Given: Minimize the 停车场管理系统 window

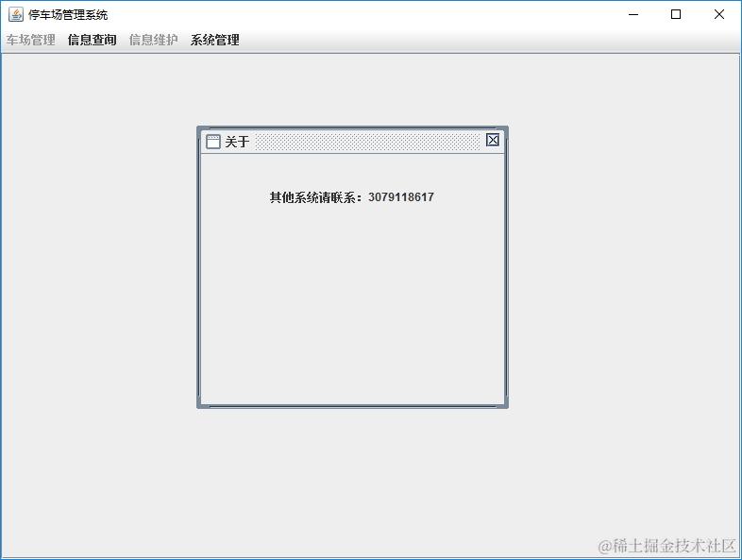Looking at the screenshot, I should (x=633, y=15).
